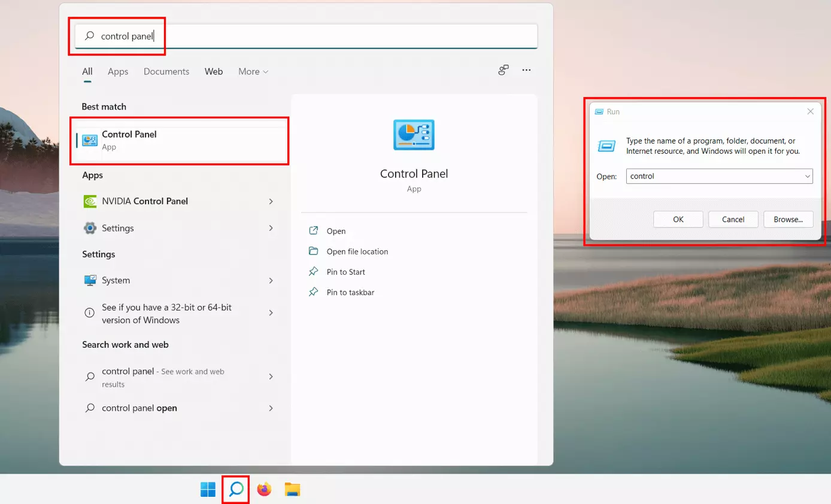Click the Control Panel icon in Best match
Viewport: 831px width, 504px height.
click(x=90, y=141)
